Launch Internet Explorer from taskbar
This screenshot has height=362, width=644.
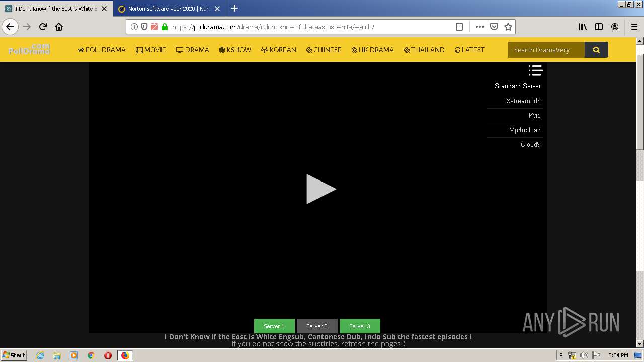coord(40,355)
